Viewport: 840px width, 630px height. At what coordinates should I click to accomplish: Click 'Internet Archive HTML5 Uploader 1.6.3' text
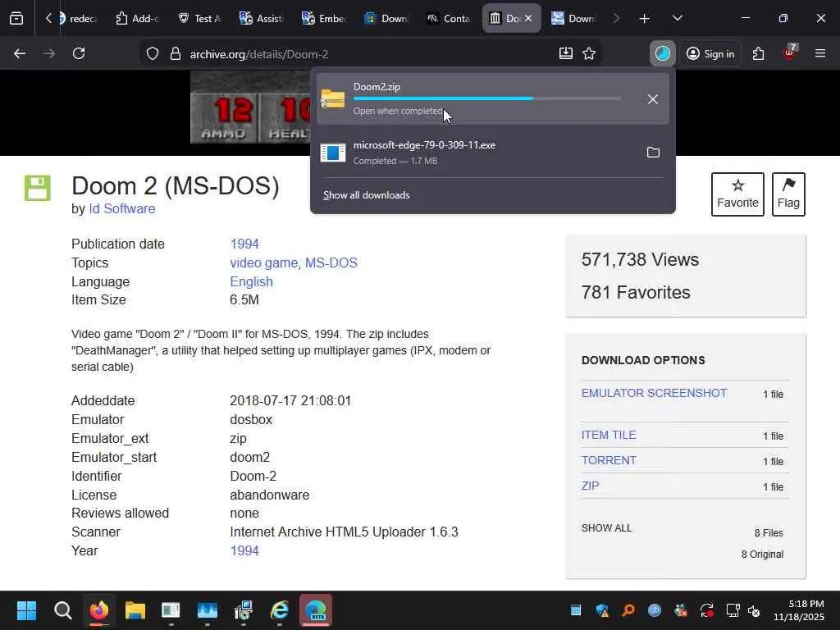(344, 532)
